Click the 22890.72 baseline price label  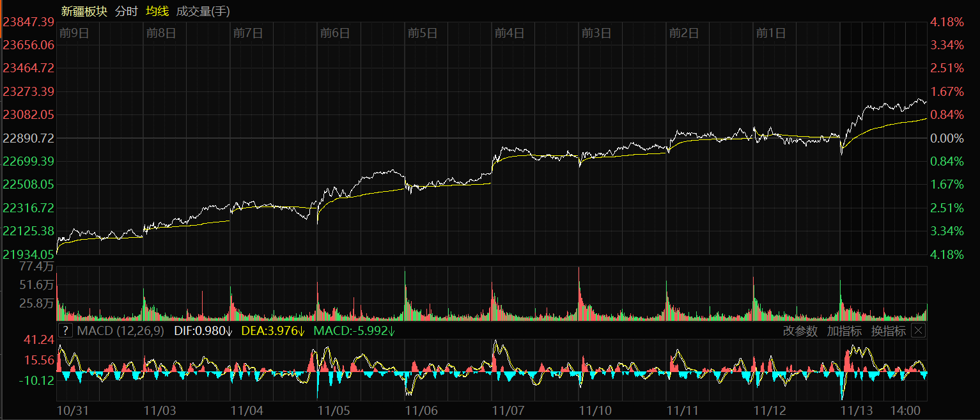coord(29,138)
